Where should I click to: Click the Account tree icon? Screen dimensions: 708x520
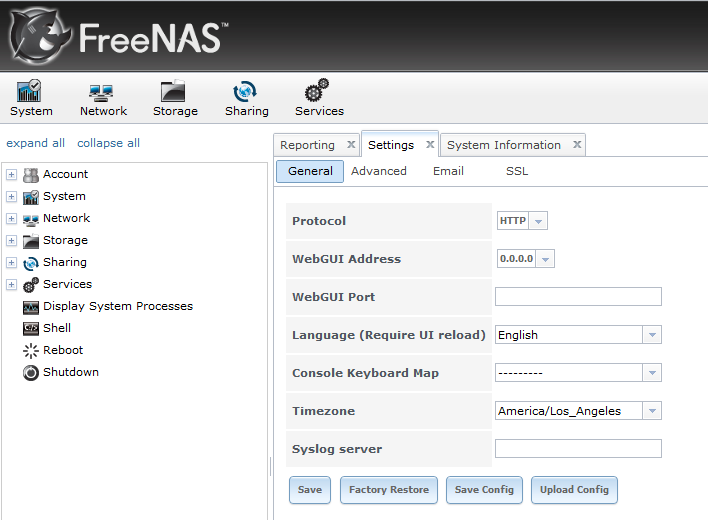pyautogui.click(x=31, y=175)
